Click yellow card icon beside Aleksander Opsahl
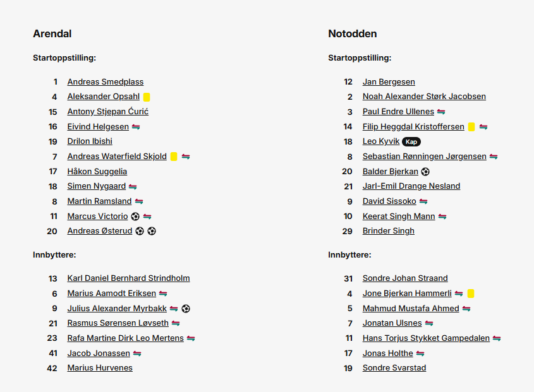The image size is (534, 392). (x=147, y=97)
